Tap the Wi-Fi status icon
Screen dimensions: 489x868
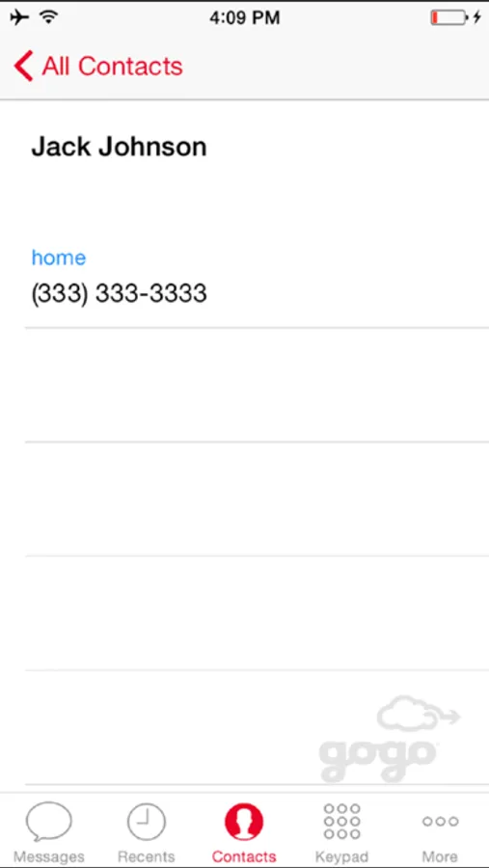(x=49, y=17)
